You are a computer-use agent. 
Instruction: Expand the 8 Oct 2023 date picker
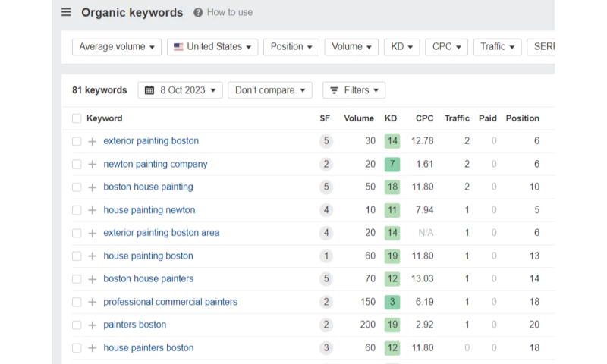click(180, 90)
